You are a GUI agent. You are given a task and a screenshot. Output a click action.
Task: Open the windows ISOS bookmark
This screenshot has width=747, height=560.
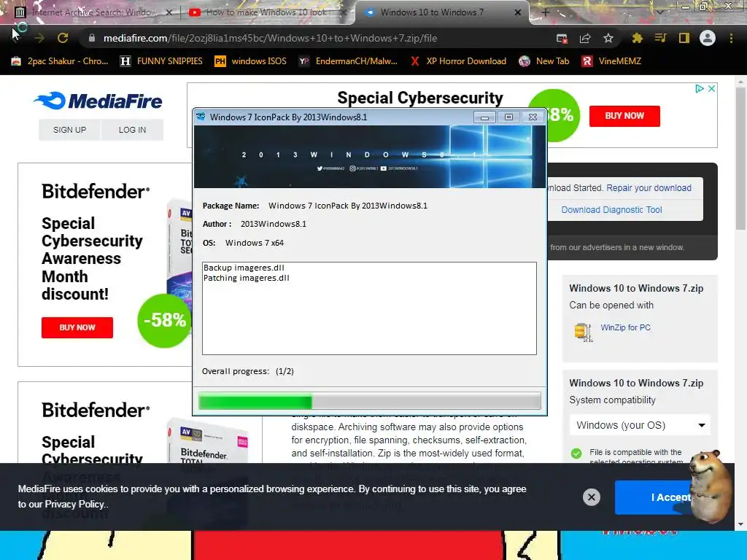pos(251,61)
